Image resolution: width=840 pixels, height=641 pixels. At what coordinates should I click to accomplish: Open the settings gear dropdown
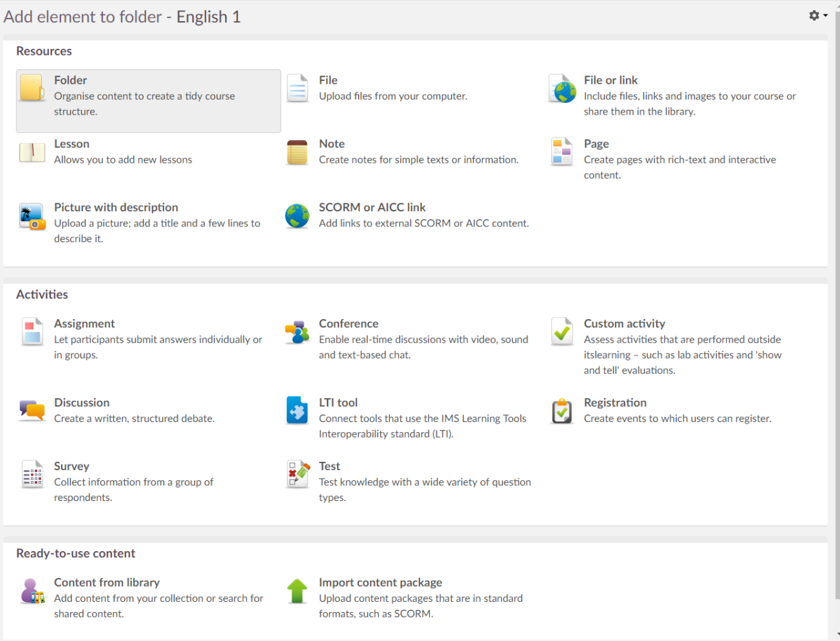(x=818, y=15)
